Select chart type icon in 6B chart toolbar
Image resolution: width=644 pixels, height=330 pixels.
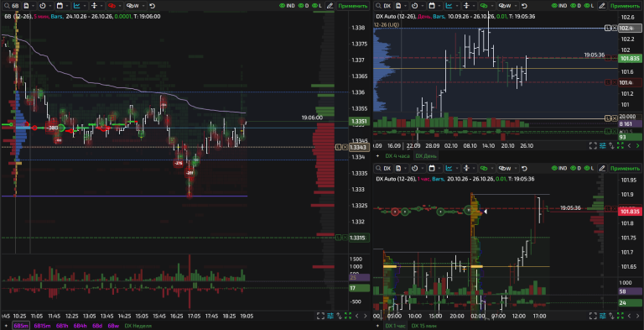click(77, 6)
